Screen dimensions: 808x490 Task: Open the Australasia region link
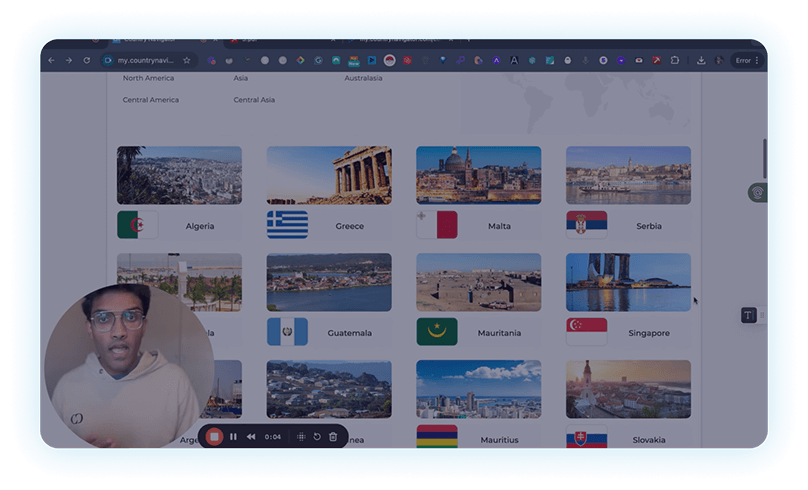[363, 78]
